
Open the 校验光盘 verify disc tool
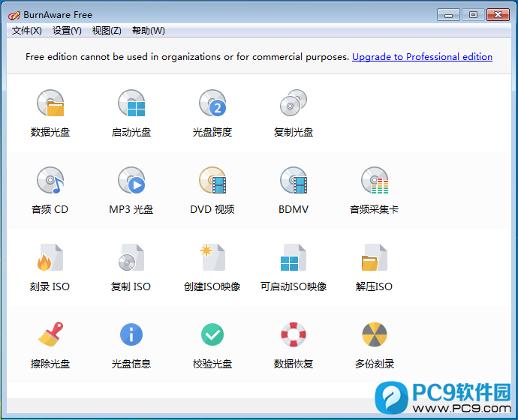(x=212, y=345)
